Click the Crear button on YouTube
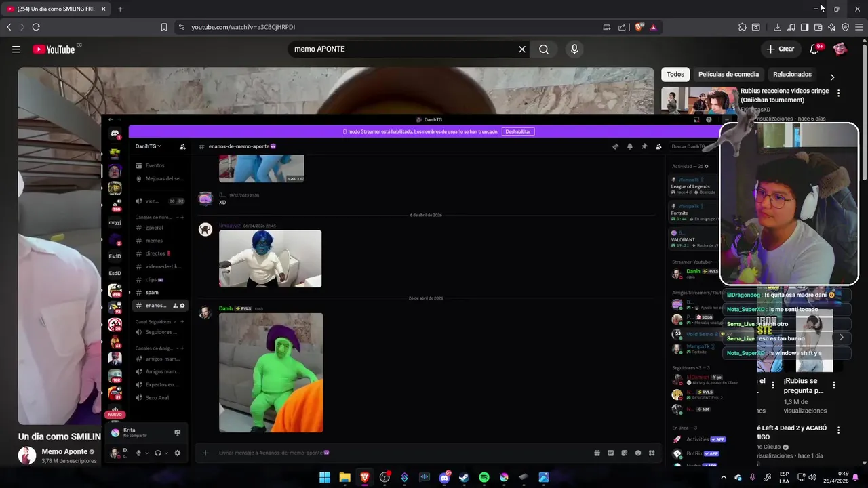Image resolution: width=868 pixels, height=488 pixels. [x=781, y=49]
